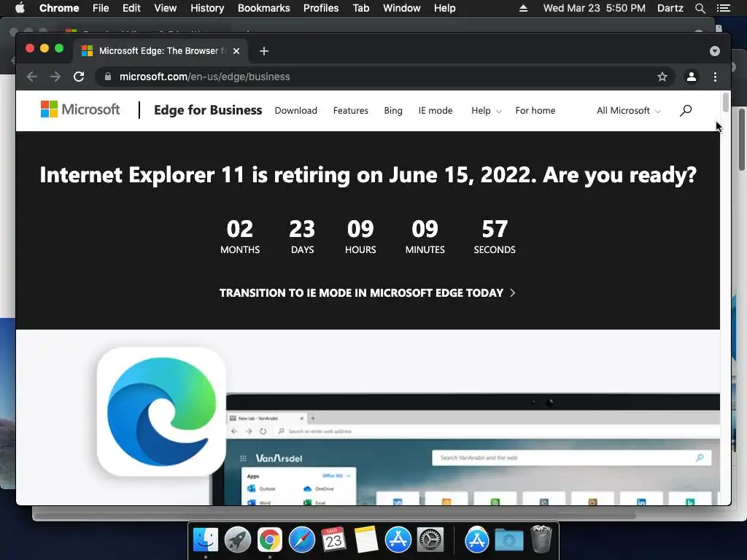The height and width of the screenshot is (560, 747).
Task: Open Finder from the Dock
Action: point(205,540)
